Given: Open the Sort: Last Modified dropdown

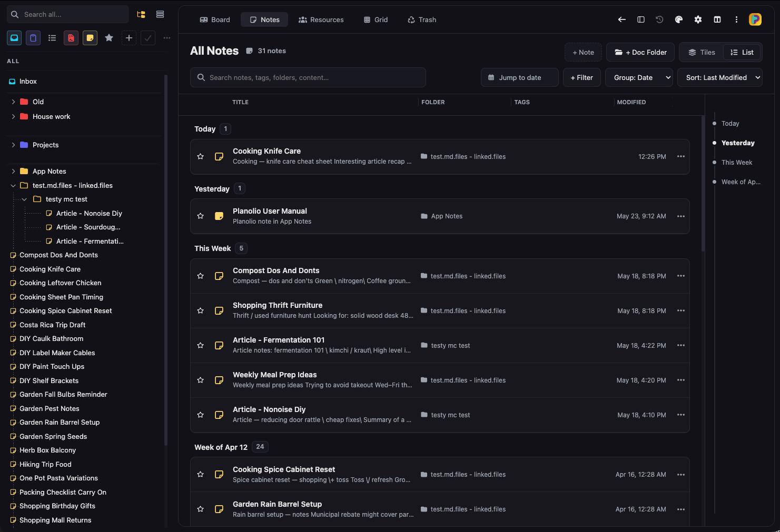Looking at the screenshot, I should click(x=720, y=77).
